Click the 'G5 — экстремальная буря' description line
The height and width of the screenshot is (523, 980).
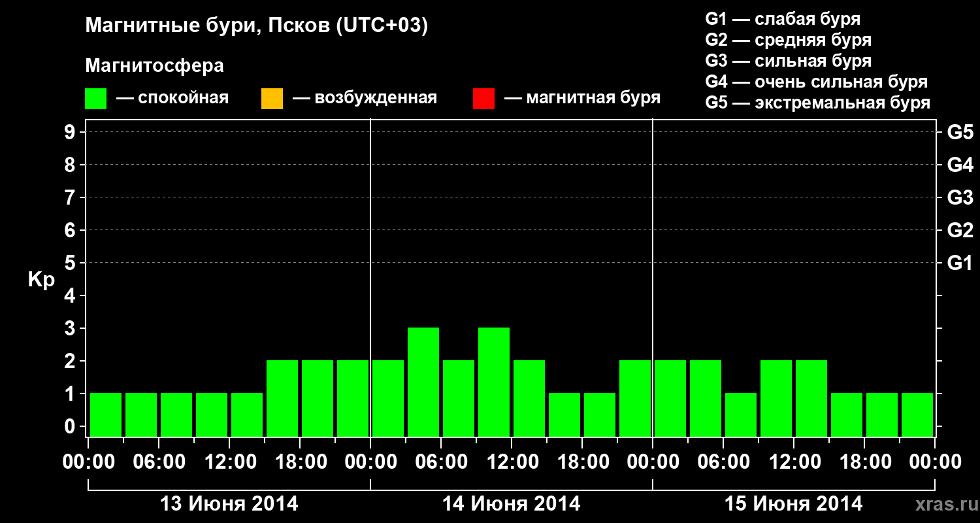[x=817, y=103]
